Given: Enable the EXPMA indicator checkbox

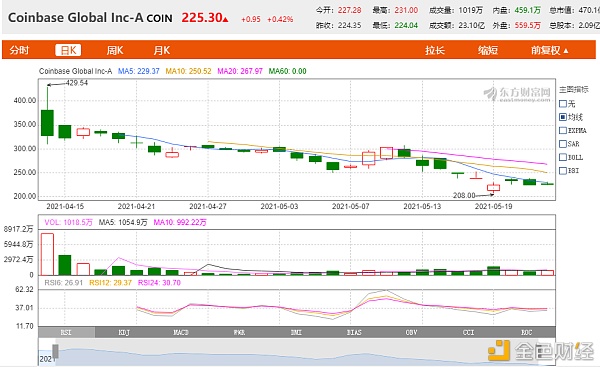Looking at the screenshot, I should point(562,130).
